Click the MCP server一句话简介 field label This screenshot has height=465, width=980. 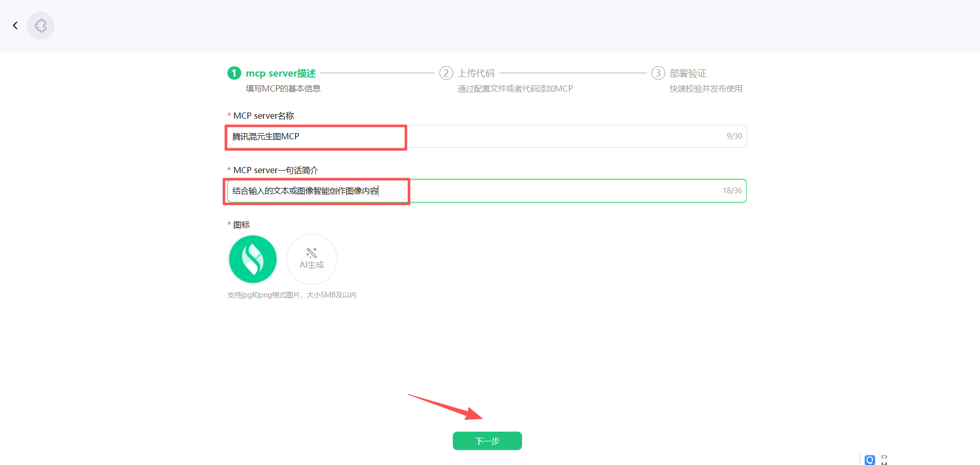pyautogui.click(x=276, y=170)
